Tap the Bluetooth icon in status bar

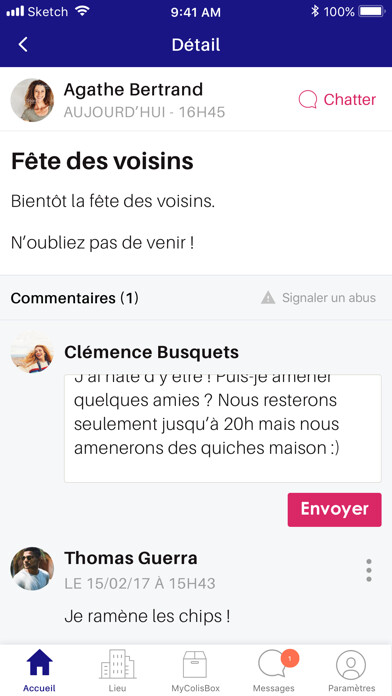pos(315,11)
